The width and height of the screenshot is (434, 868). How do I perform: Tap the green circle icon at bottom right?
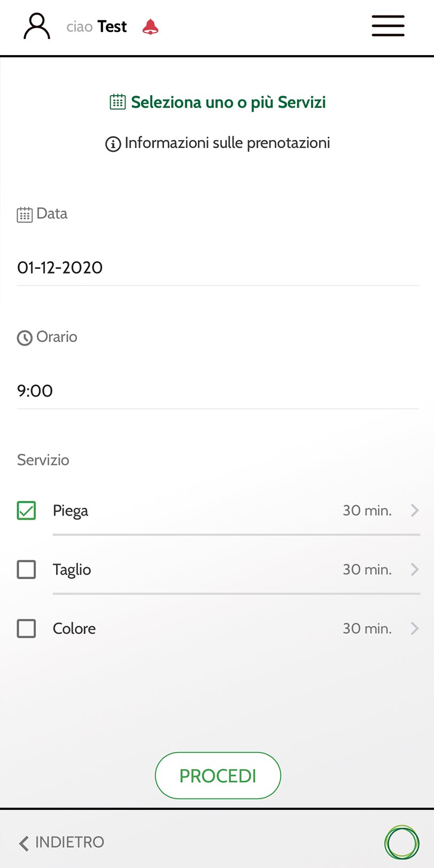coord(401,842)
